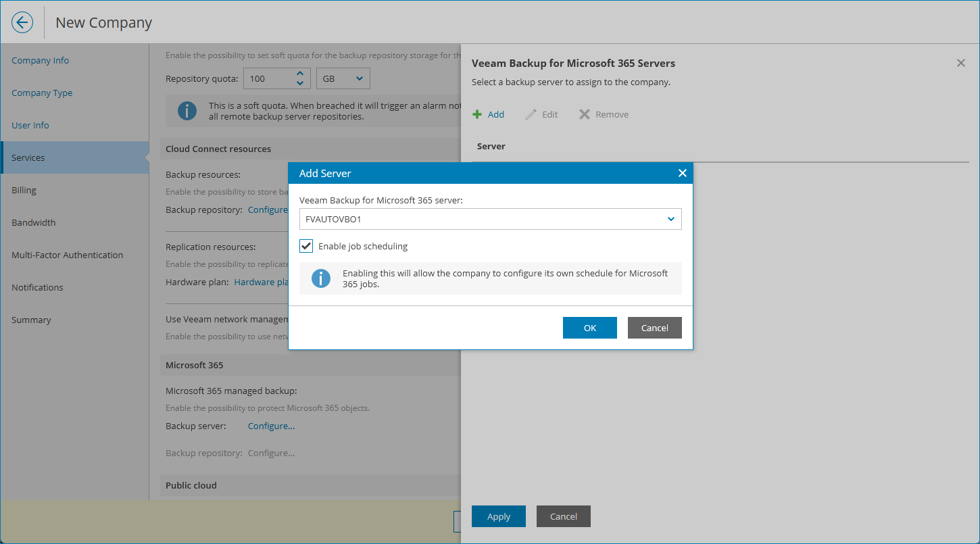Image resolution: width=980 pixels, height=544 pixels.
Task: Click the Microsoft 365 managed backup label
Action: [x=231, y=391]
